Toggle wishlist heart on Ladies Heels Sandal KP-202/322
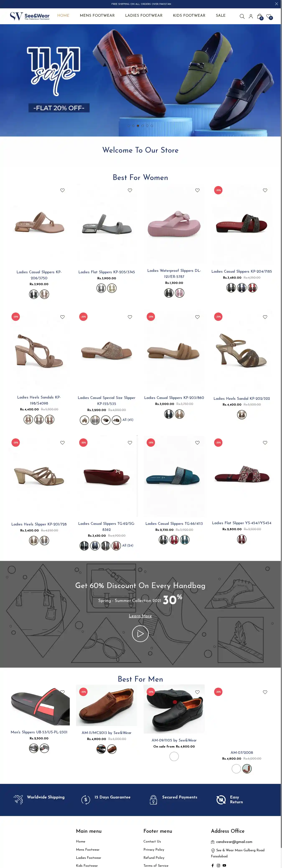 point(265,317)
